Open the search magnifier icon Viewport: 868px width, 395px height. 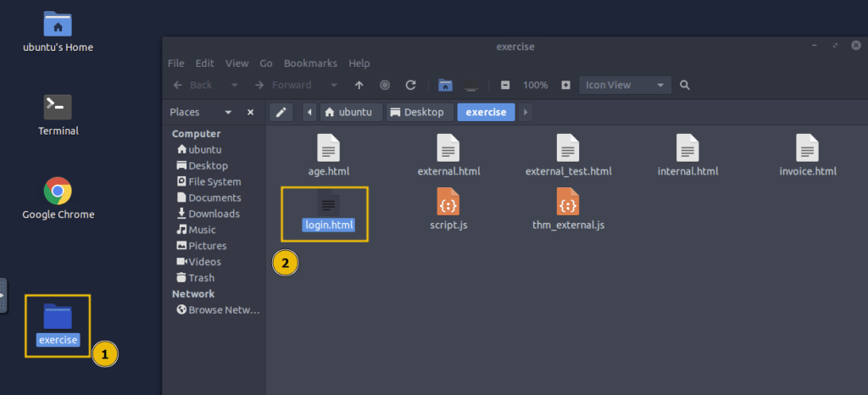coord(685,86)
